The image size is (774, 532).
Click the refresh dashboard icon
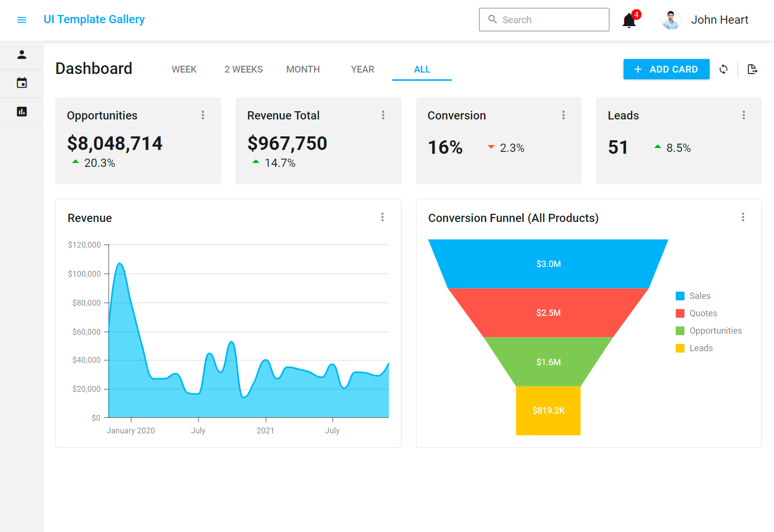click(x=724, y=69)
